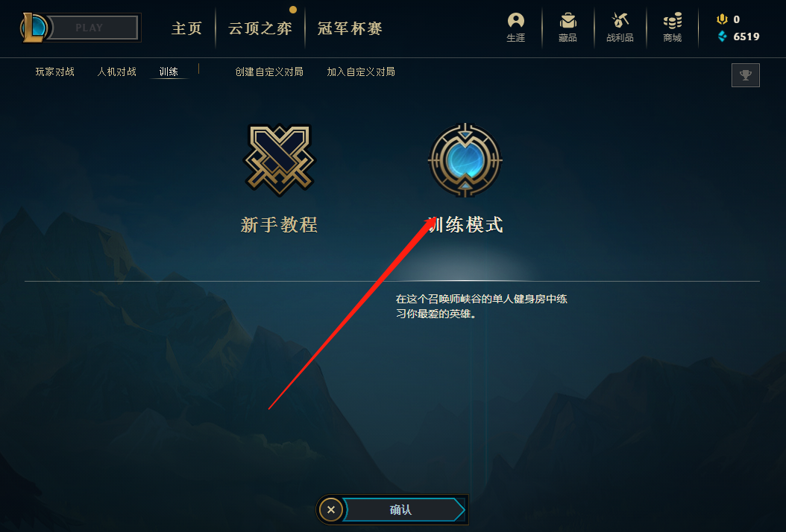Click the X cancel circle button
The image size is (786, 532).
click(331, 510)
